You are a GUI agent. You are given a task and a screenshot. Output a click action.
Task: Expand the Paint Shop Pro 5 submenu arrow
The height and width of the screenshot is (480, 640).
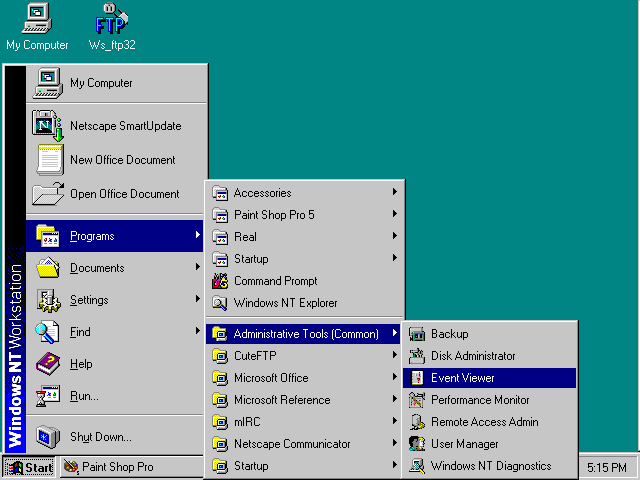[x=394, y=213]
